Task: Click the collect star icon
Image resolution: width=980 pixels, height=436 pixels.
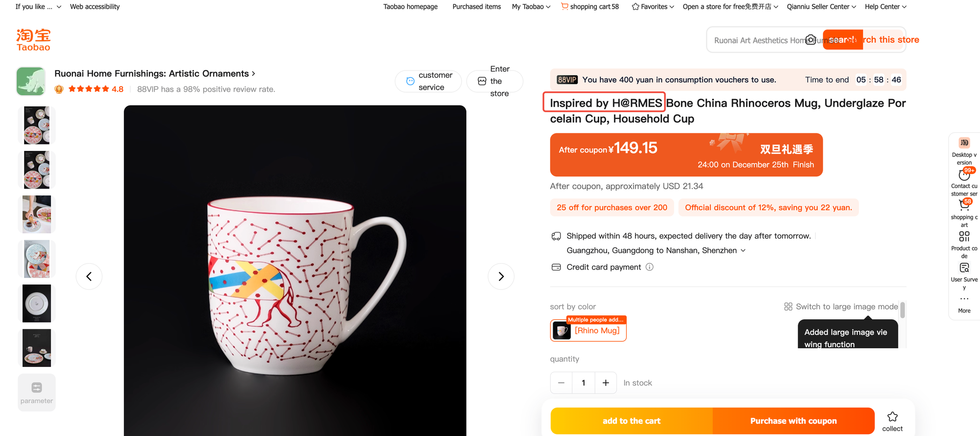Action: [x=892, y=417]
